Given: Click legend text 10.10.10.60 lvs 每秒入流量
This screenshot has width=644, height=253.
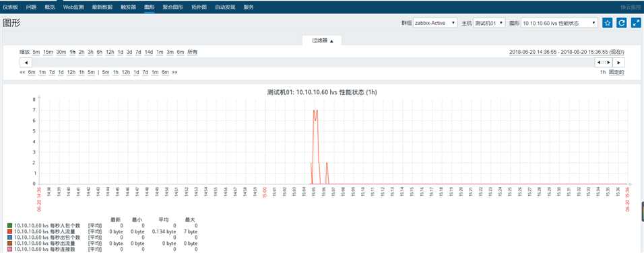Looking at the screenshot, I should [x=44, y=231].
